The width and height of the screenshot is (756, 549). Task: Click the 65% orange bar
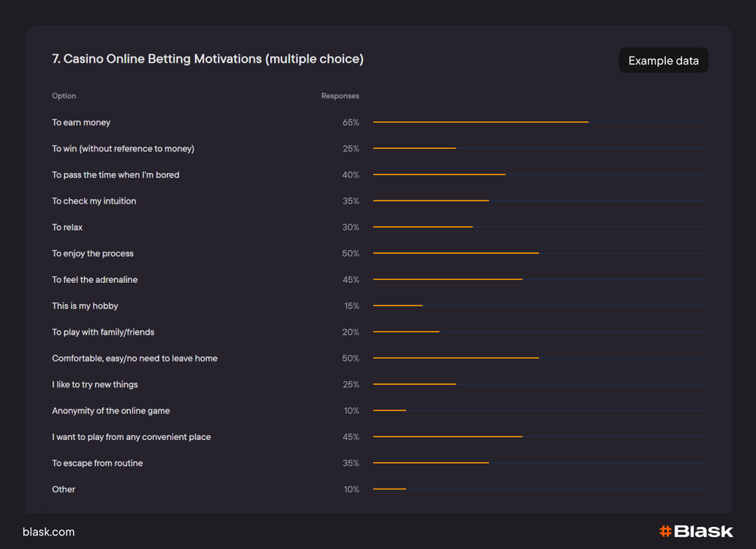(x=480, y=123)
